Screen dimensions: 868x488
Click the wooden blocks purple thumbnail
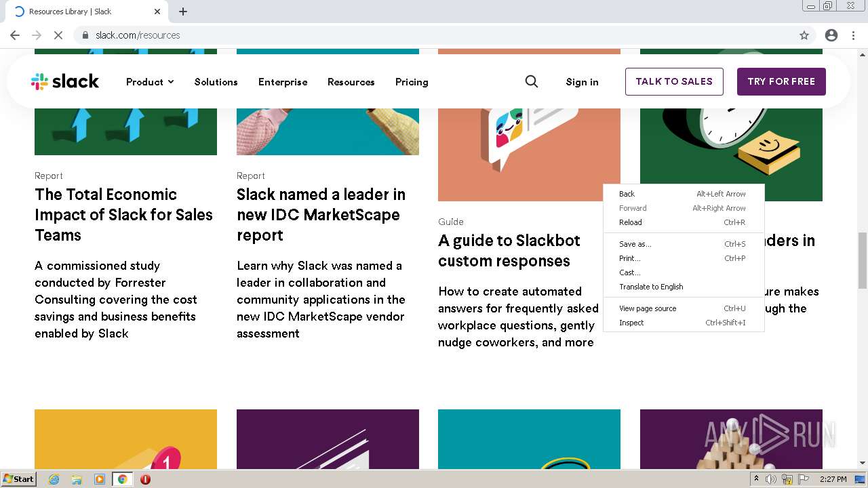(731, 439)
